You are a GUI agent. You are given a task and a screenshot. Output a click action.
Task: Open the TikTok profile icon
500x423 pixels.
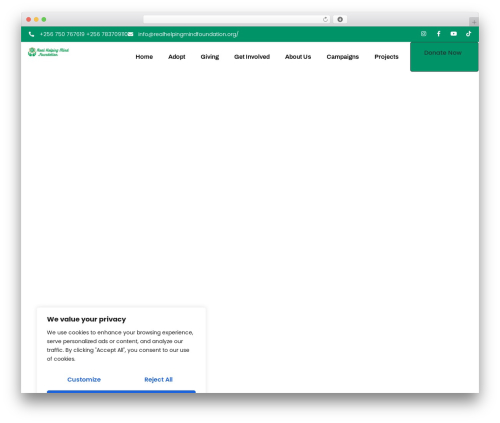tap(468, 34)
